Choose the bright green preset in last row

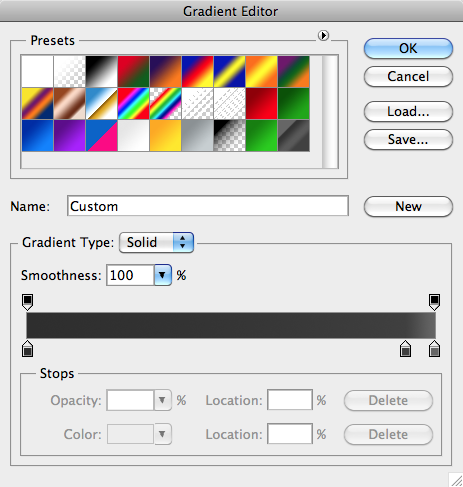coord(262,136)
